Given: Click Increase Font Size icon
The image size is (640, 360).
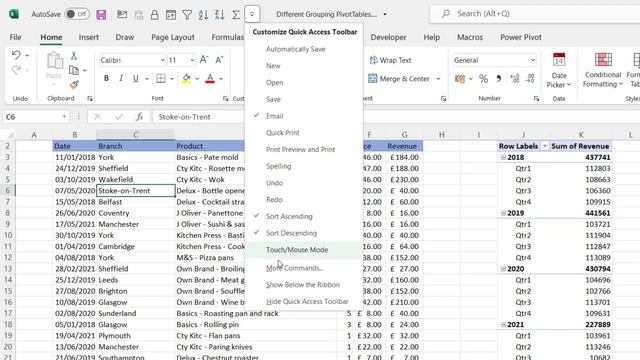Looking at the screenshot, I should [204, 60].
